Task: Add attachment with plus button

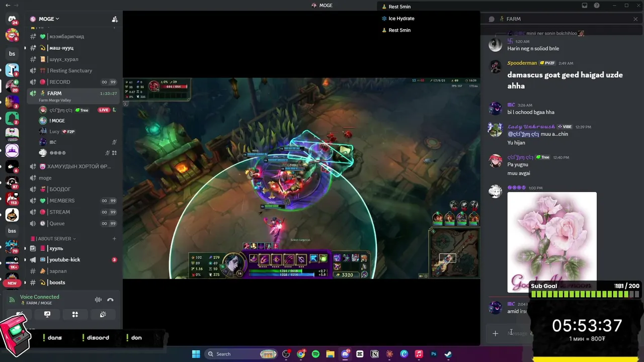Action: pos(496,333)
